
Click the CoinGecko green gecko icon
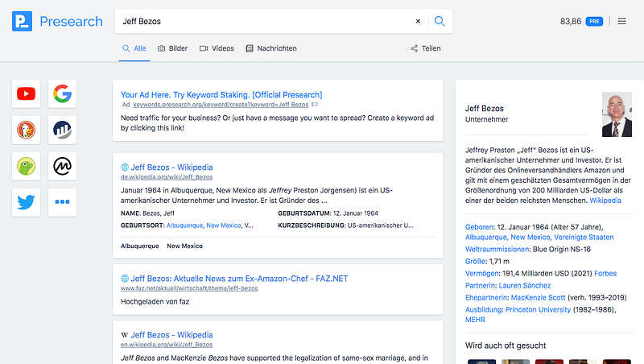tap(27, 166)
